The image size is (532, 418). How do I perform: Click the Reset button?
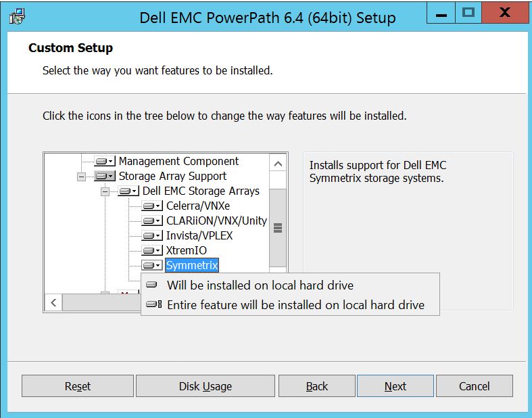[x=78, y=386]
